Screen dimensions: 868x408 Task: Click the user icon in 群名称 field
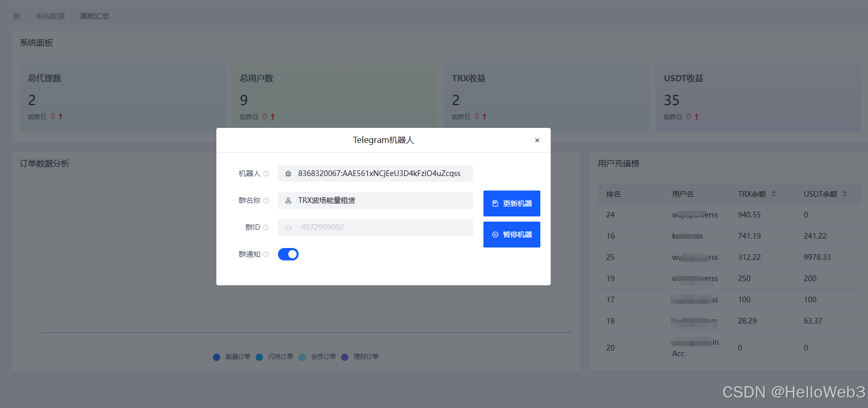tap(288, 200)
